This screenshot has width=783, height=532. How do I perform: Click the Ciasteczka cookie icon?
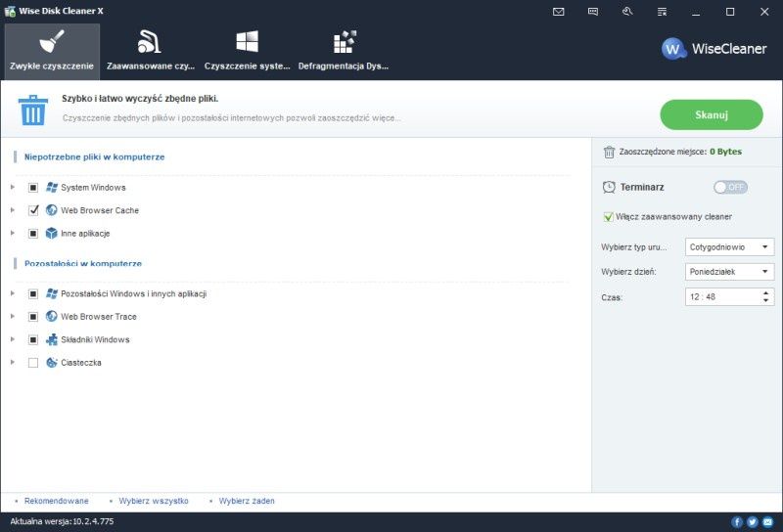(52, 362)
